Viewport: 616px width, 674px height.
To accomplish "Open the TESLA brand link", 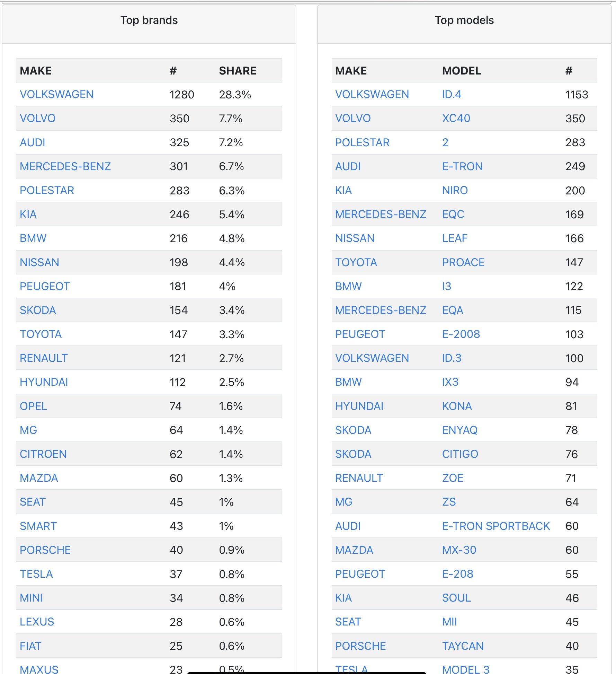I will click(36, 574).
